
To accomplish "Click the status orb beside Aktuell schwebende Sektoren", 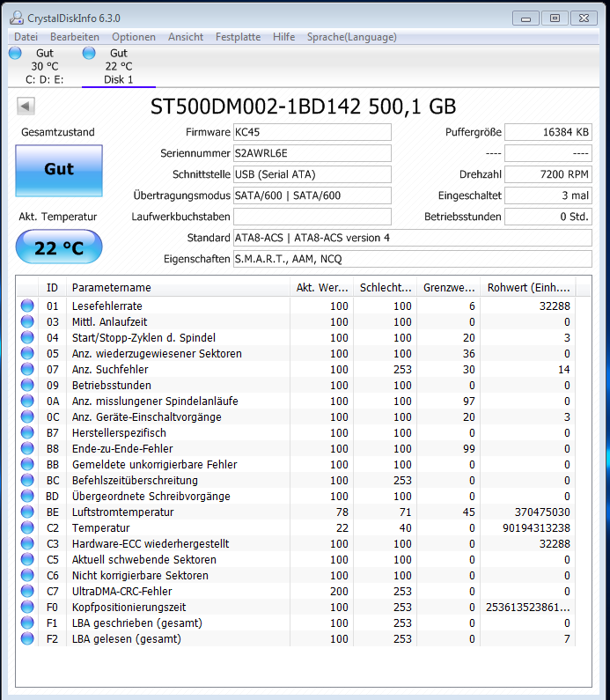I will [27, 559].
